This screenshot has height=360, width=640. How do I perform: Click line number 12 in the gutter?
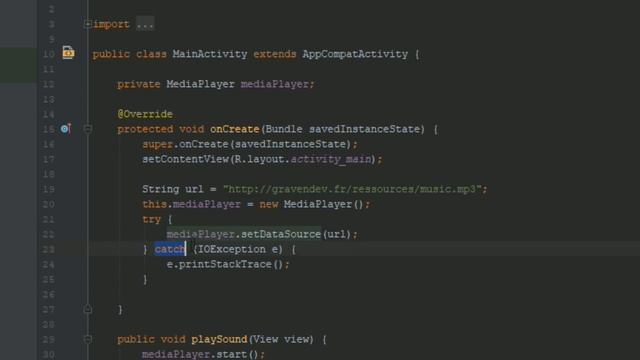click(49, 84)
